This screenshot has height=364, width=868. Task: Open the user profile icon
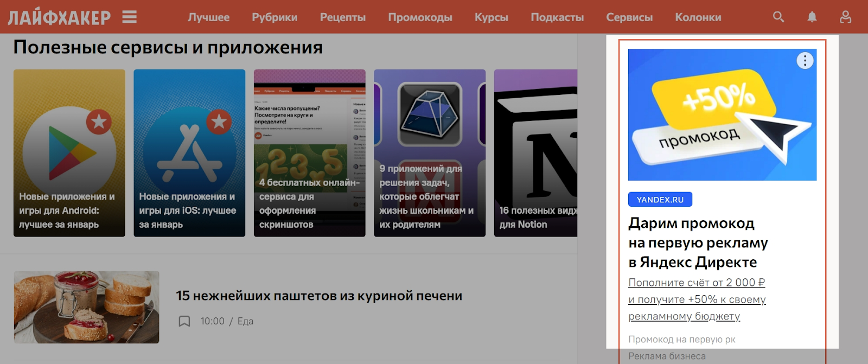tap(845, 17)
